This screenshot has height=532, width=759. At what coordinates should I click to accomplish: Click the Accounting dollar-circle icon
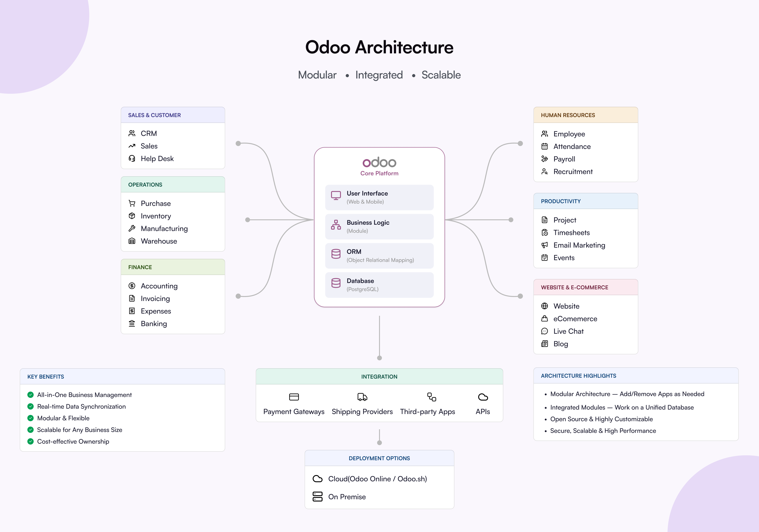coord(132,286)
